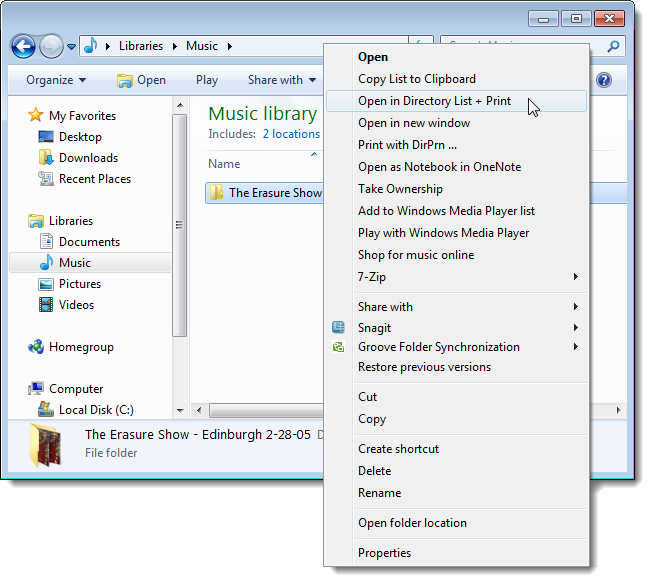Click the Videos library film icon
Image resolution: width=650 pixels, height=582 pixels.
(46, 305)
